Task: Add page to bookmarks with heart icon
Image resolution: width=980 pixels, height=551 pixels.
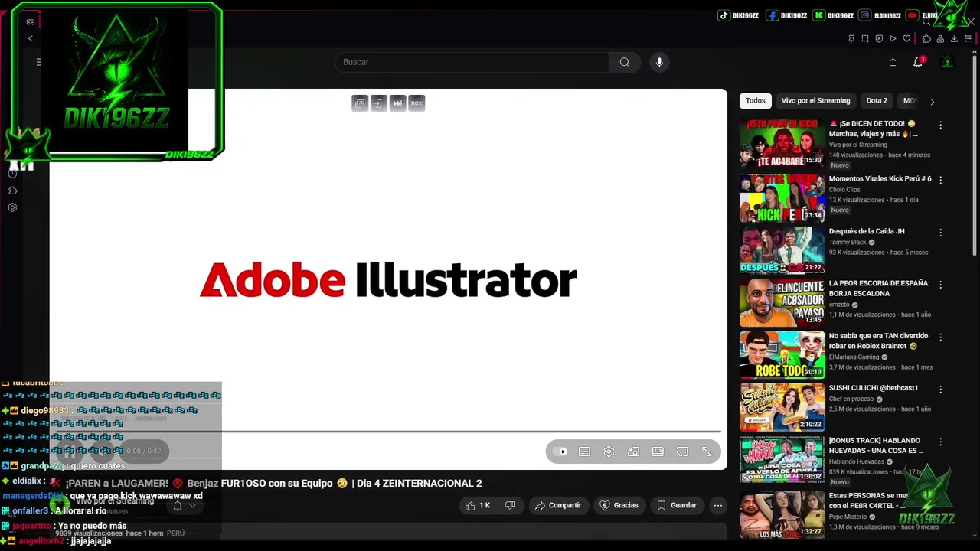Action: coord(906,38)
